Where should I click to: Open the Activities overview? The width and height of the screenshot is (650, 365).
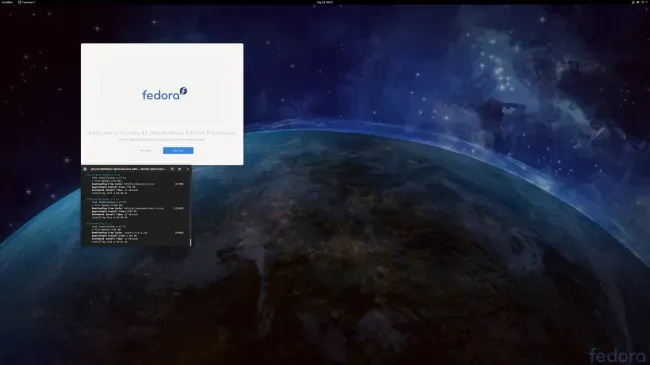tap(7, 2)
